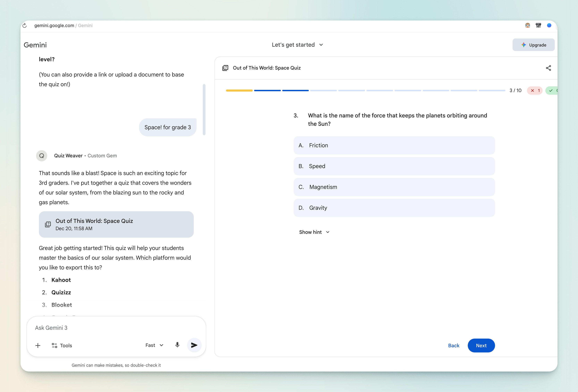
Task: Click the Back link
Action: (453, 346)
